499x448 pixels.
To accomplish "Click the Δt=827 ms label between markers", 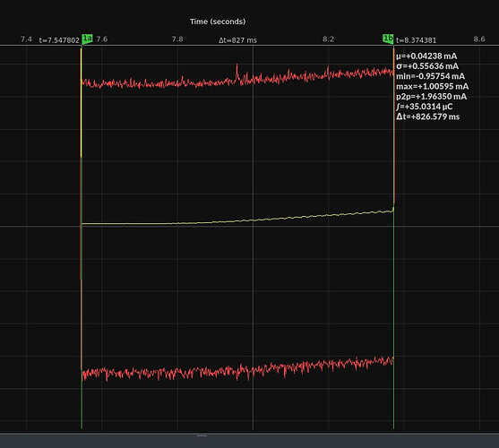I will tap(237, 40).
